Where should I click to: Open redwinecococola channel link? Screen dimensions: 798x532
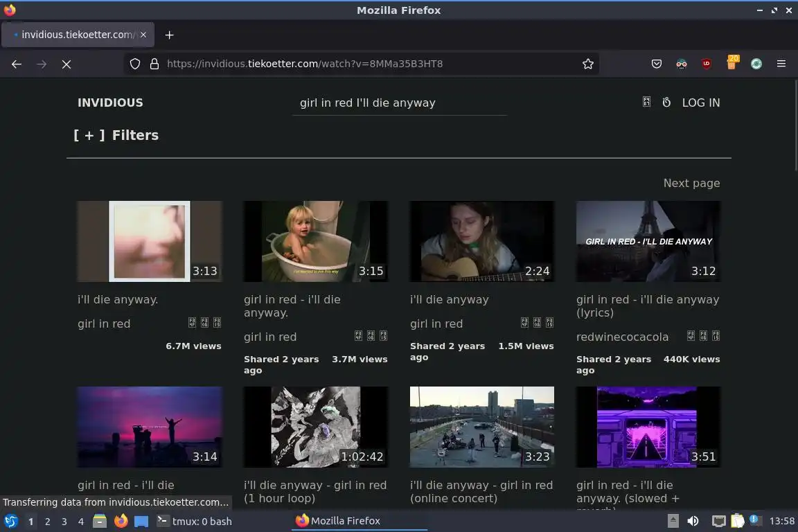click(623, 337)
